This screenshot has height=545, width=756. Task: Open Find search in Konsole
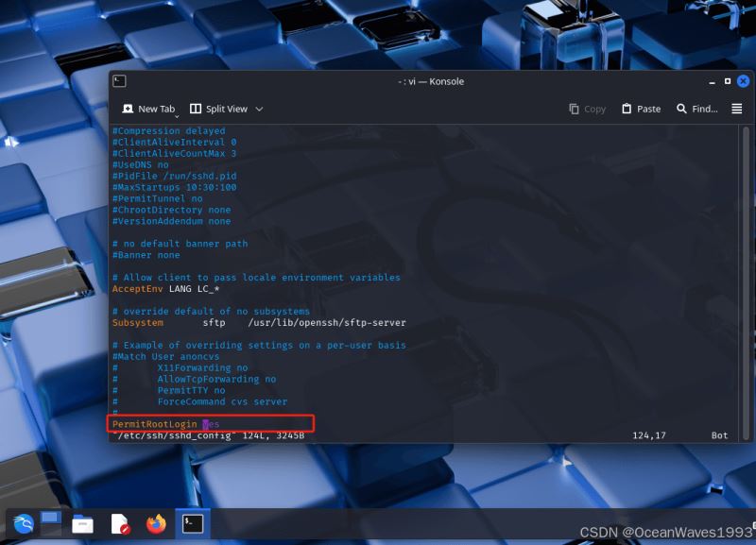pyautogui.click(x=696, y=109)
